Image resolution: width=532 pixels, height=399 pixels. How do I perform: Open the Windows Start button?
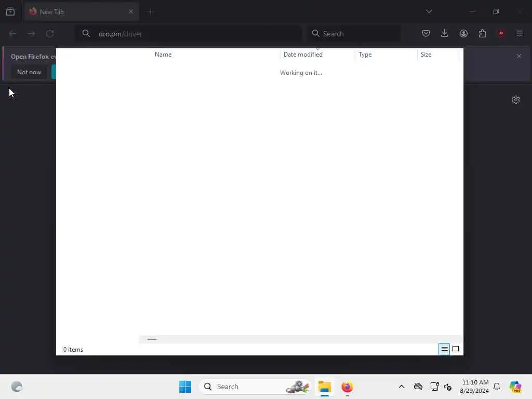pyautogui.click(x=185, y=387)
